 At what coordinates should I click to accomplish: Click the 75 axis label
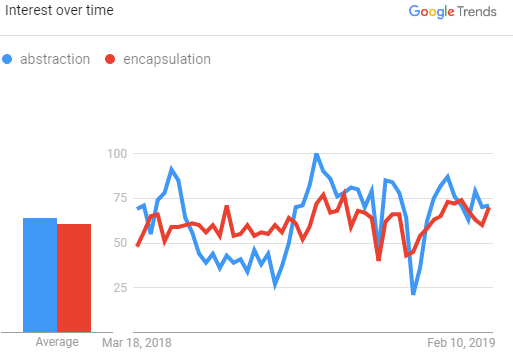(120, 198)
